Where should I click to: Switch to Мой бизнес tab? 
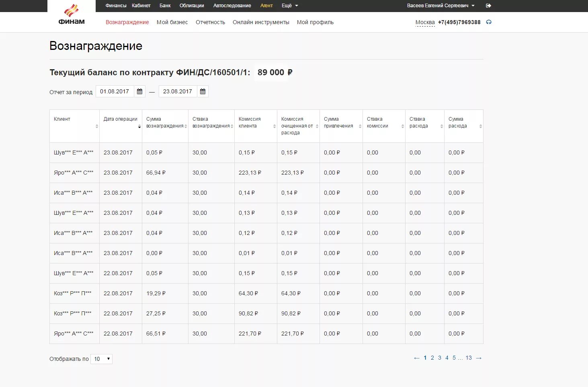point(172,22)
